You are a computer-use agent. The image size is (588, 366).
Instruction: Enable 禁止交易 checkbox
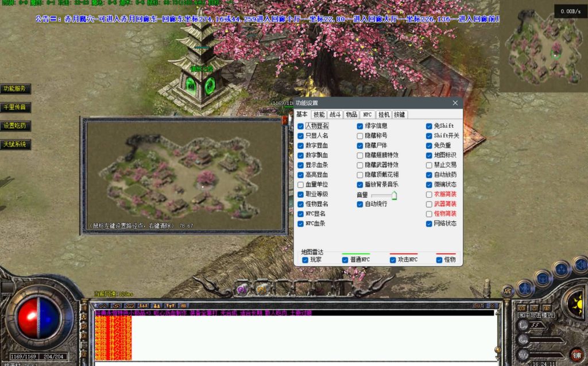429,165
